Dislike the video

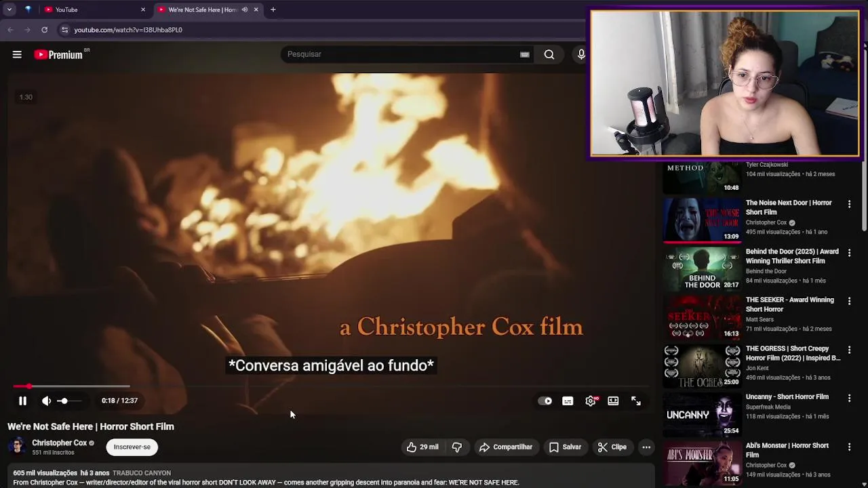pos(457,447)
